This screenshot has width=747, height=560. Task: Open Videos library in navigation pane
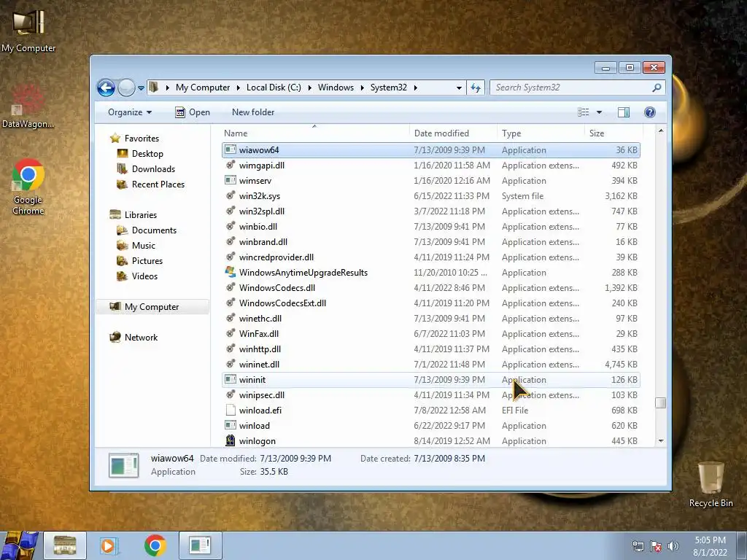137,276
